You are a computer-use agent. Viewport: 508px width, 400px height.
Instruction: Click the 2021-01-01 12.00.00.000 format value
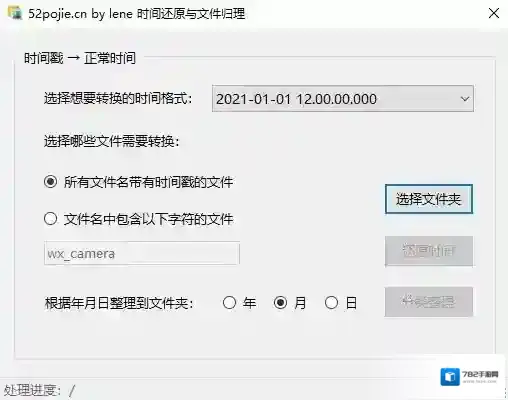tap(296, 99)
